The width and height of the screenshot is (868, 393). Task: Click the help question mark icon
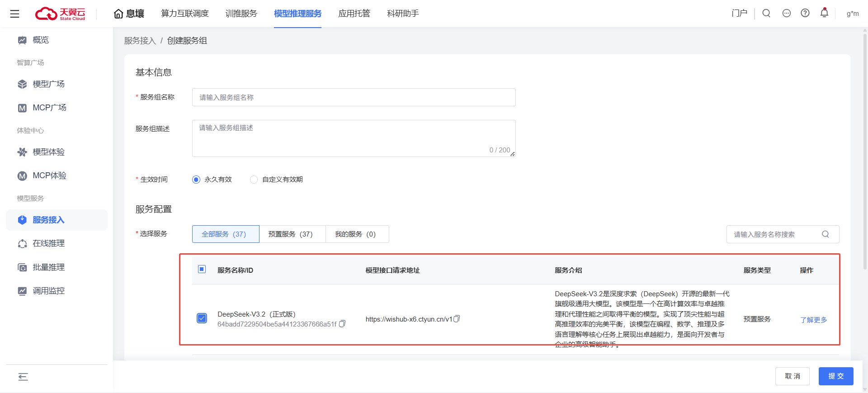click(805, 14)
